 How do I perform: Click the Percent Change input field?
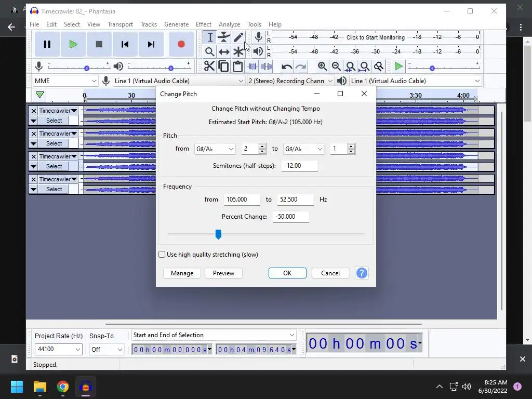(291, 217)
